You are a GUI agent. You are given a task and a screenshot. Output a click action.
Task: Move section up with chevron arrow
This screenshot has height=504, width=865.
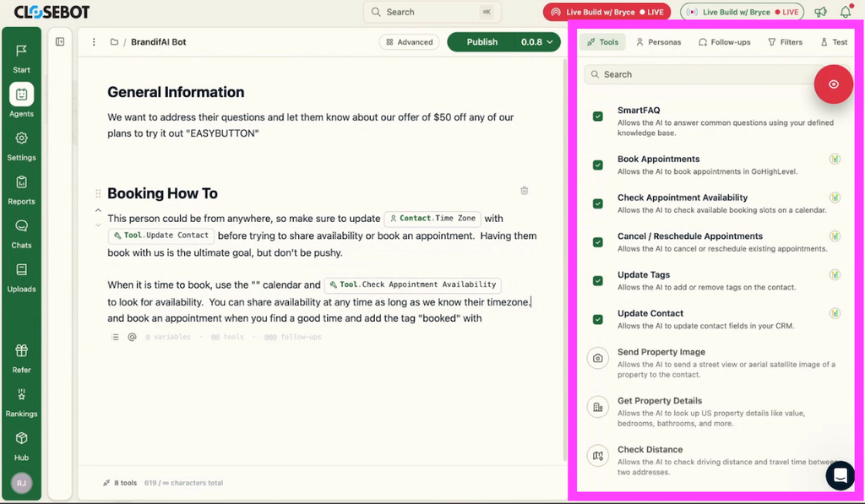click(98, 210)
